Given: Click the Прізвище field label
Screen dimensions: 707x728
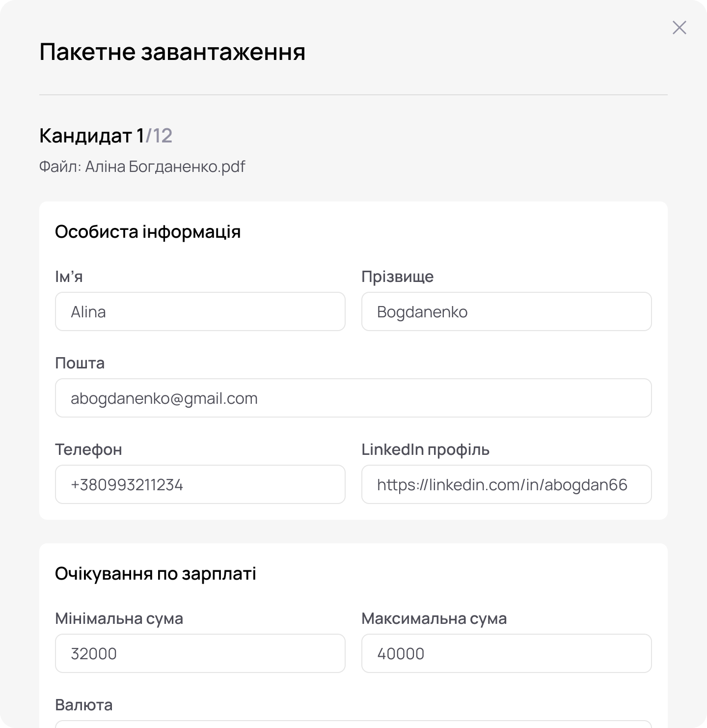Looking at the screenshot, I should pyautogui.click(x=397, y=277).
